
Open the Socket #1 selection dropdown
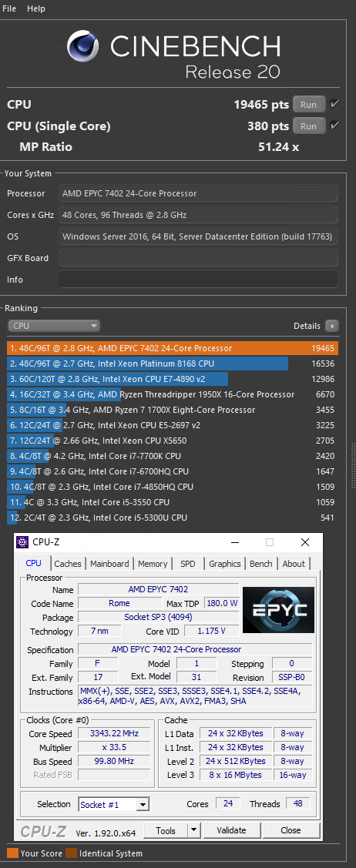[x=114, y=804]
